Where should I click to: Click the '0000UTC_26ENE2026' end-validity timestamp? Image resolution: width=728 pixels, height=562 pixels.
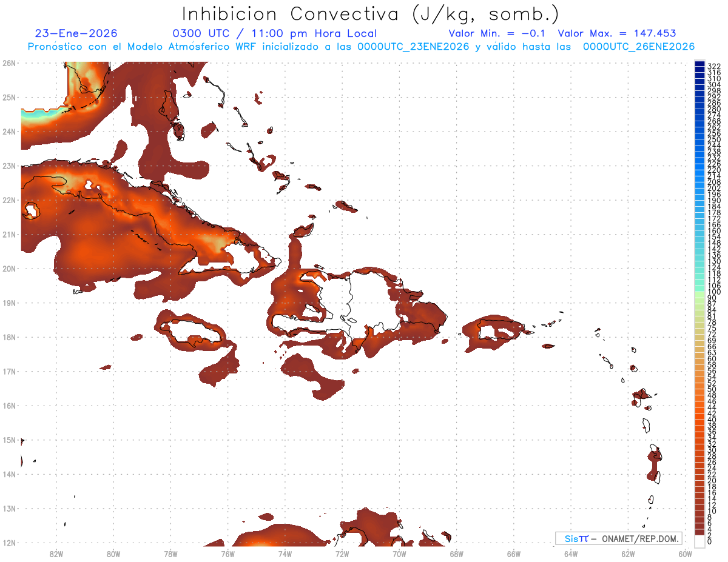click(x=639, y=47)
